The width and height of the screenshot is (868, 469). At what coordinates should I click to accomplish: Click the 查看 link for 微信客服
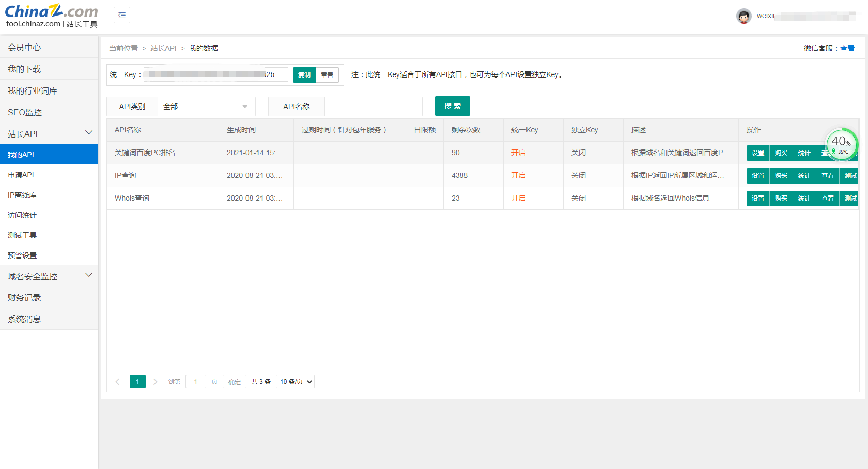847,48
